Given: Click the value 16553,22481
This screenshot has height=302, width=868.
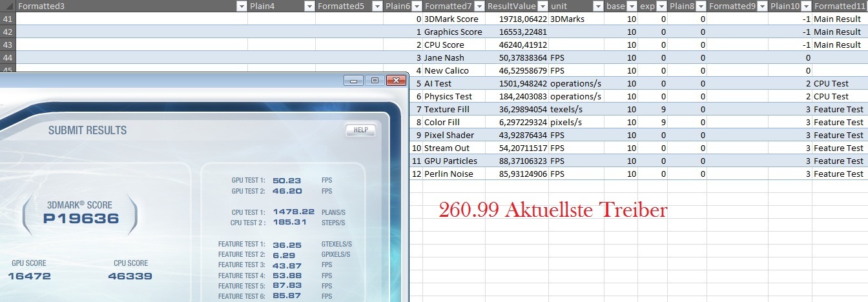Looking at the screenshot, I should pyautogui.click(x=523, y=32).
